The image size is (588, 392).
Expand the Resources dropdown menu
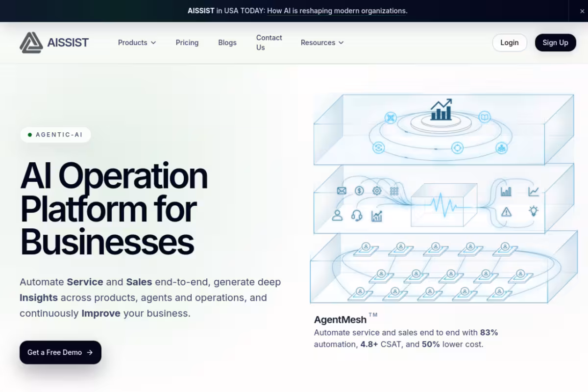(x=322, y=43)
